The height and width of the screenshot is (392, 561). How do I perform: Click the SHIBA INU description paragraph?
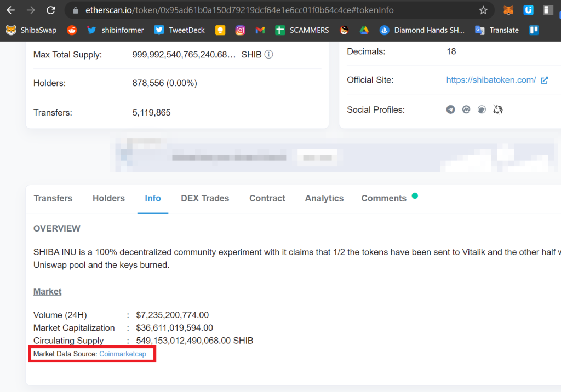click(x=297, y=258)
